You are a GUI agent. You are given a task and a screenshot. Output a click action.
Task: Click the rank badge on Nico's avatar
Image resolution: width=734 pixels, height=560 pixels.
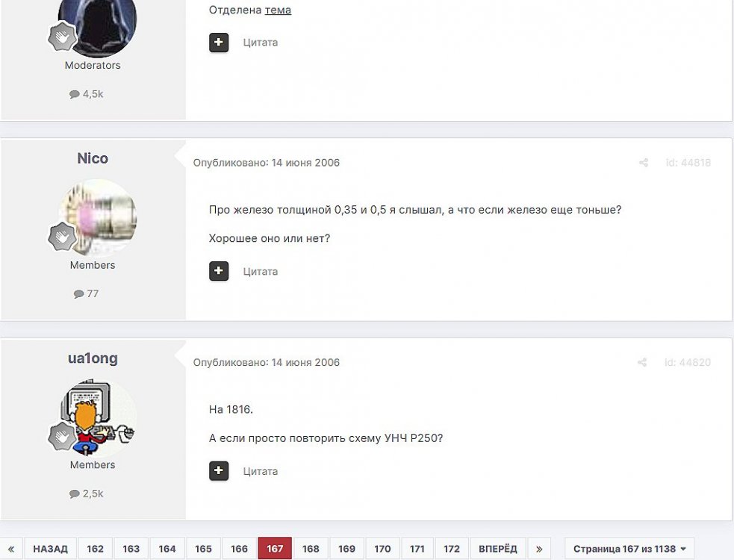click(x=62, y=236)
